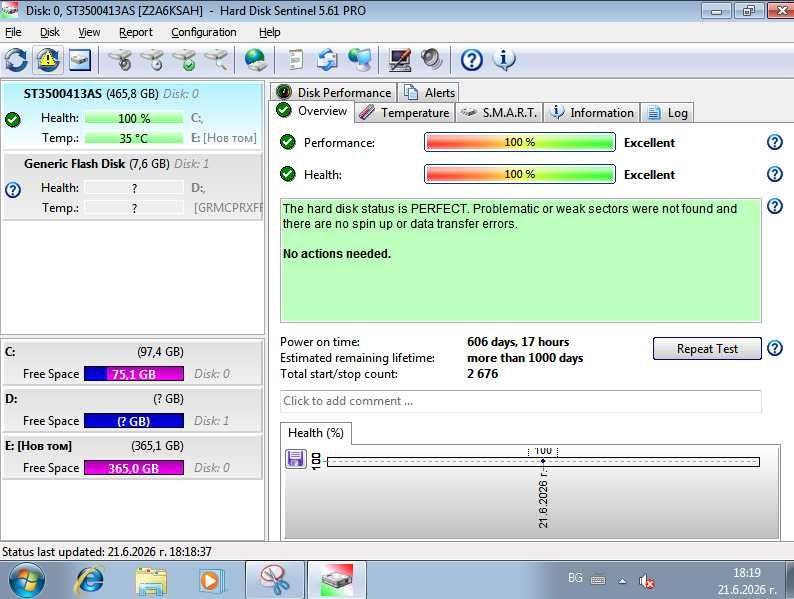Click the disk with green checkmark icon
794x599 pixels.
coord(185,60)
